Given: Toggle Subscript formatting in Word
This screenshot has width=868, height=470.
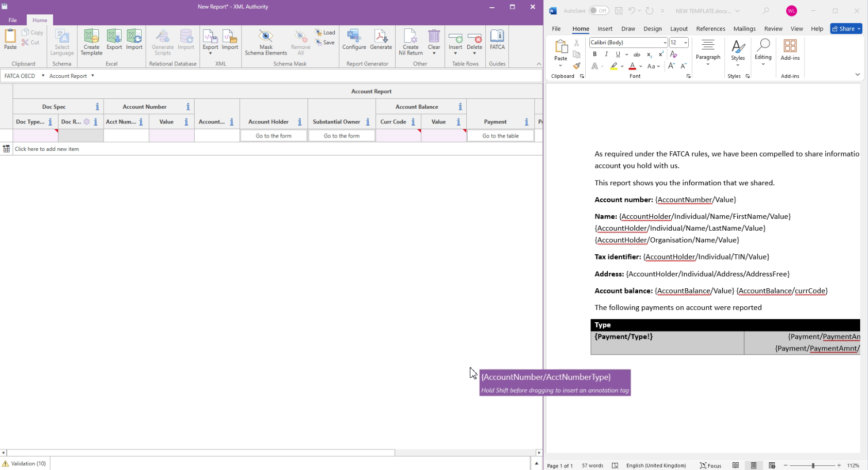Looking at the screenshot, I should 649,54.
